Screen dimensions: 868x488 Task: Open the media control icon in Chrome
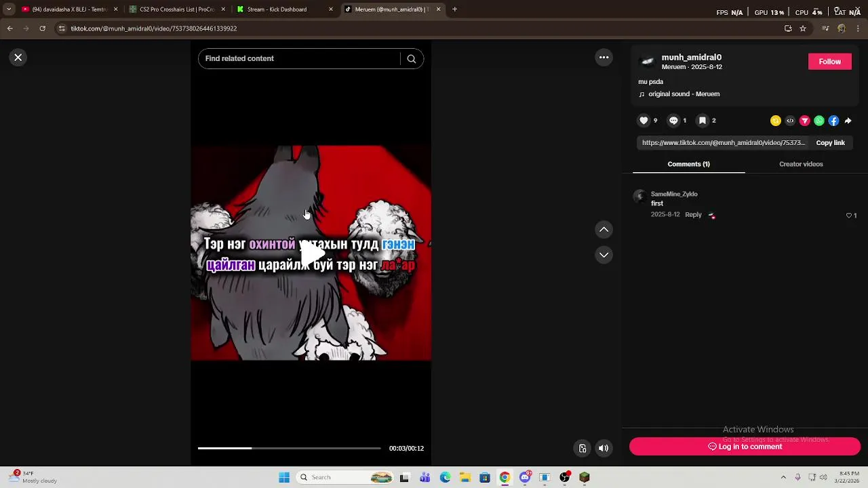tap(825, 28)
